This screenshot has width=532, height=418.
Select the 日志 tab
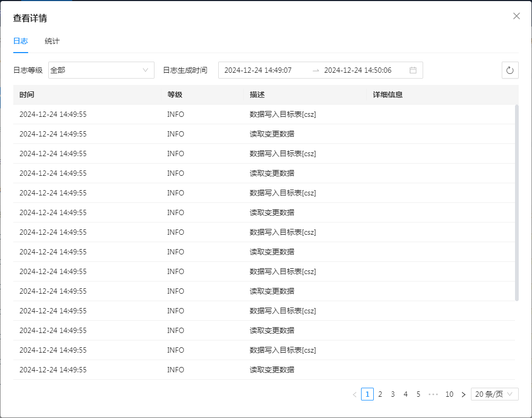pyautogui.click(x=21, y=41)
